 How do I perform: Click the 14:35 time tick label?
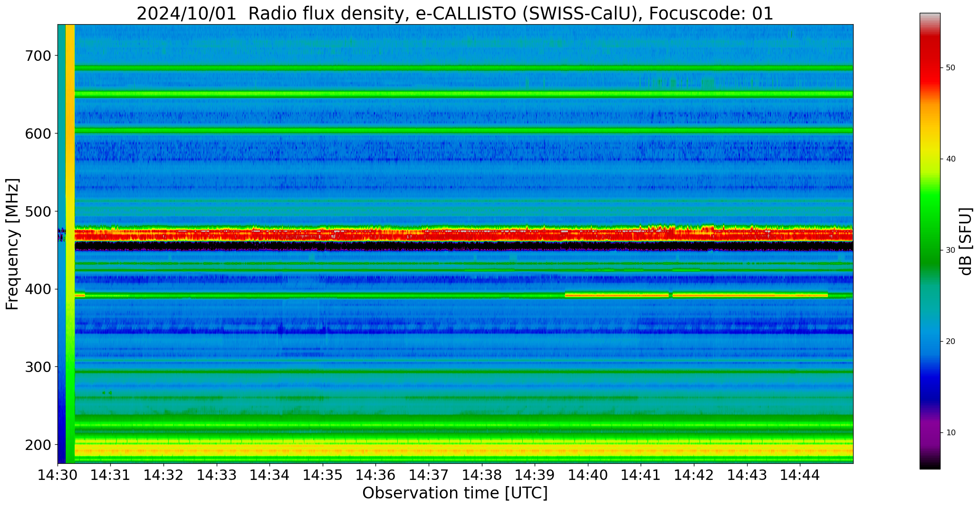click(323, 475)
